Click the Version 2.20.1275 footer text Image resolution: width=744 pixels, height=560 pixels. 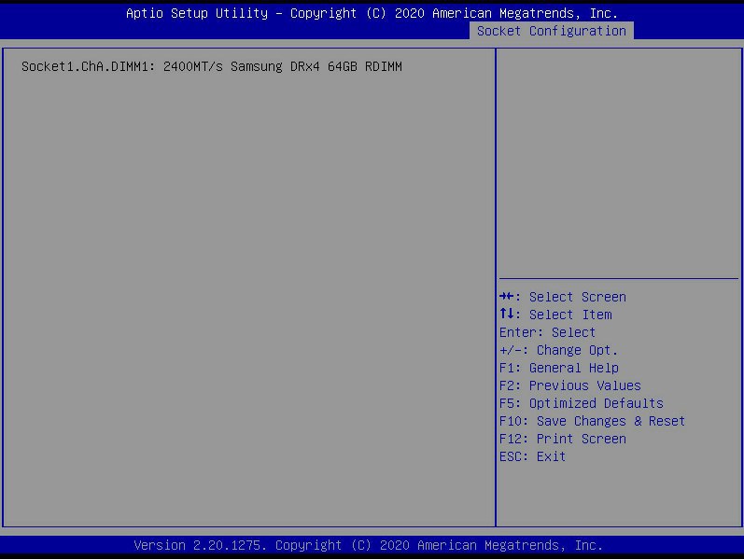click(368, 545)
